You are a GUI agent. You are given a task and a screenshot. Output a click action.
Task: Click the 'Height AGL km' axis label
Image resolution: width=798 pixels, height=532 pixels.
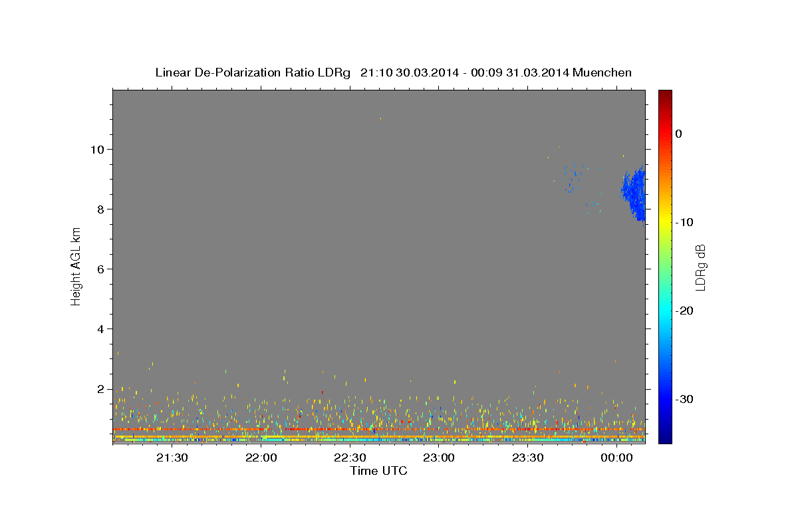click(76, 266)
